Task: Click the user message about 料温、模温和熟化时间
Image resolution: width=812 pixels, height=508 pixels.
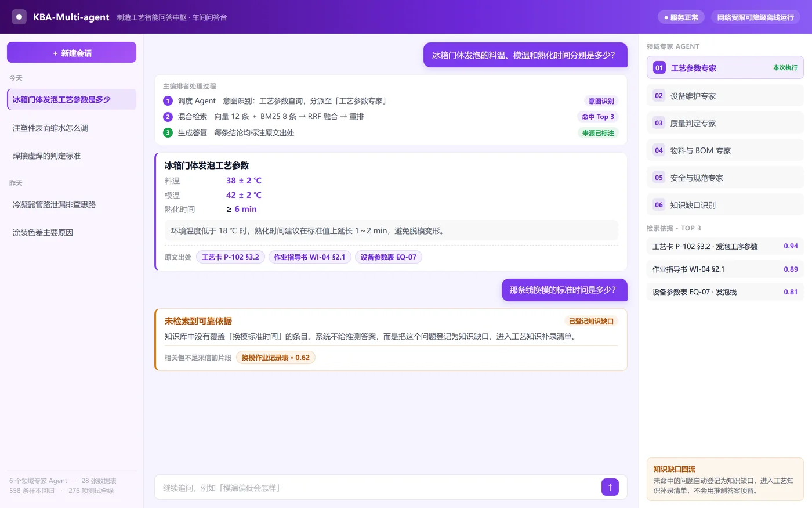Action: click(525, 55)
